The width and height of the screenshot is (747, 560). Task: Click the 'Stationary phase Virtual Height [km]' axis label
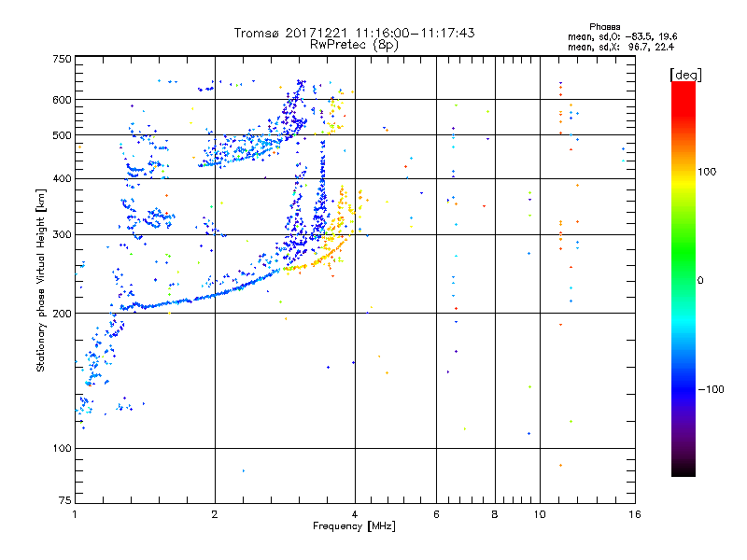41,280
